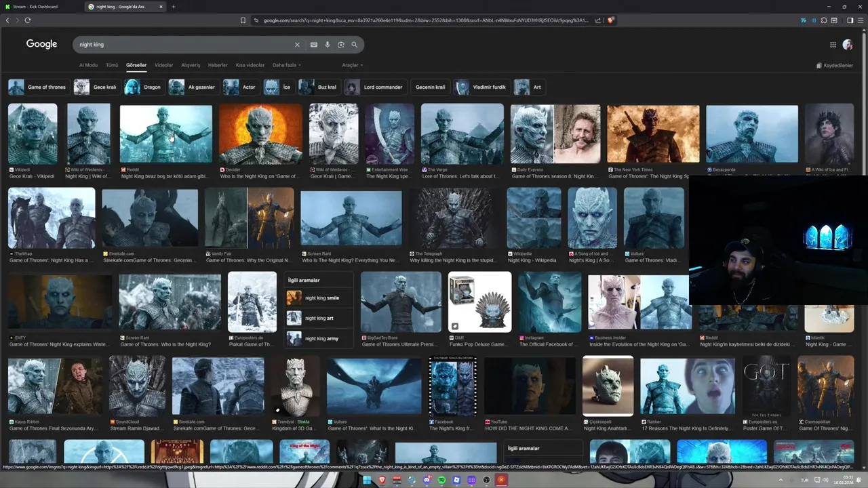
Task: Switch to the Haberler tab
Action: point(218,65)
